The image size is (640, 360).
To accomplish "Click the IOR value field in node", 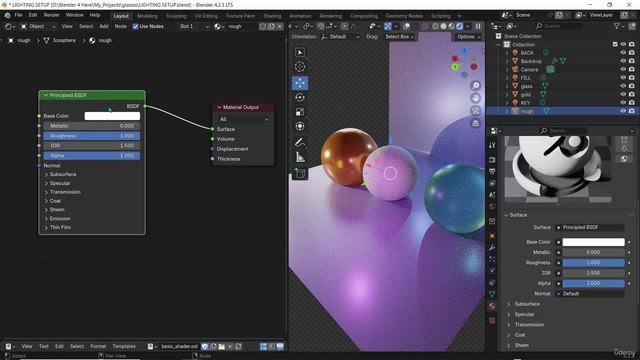I will click(x=92, y=146).
